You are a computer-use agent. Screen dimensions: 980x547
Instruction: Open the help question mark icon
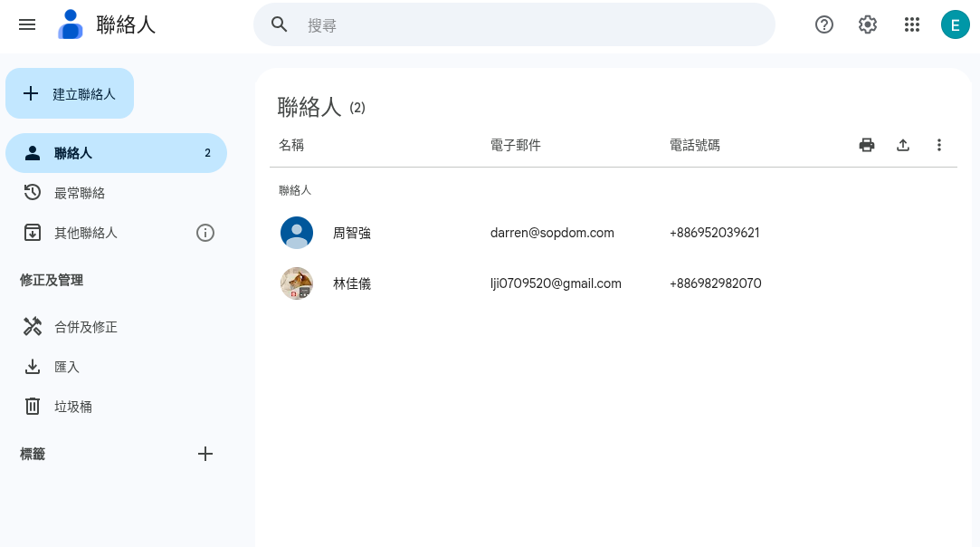click(823, 24)
